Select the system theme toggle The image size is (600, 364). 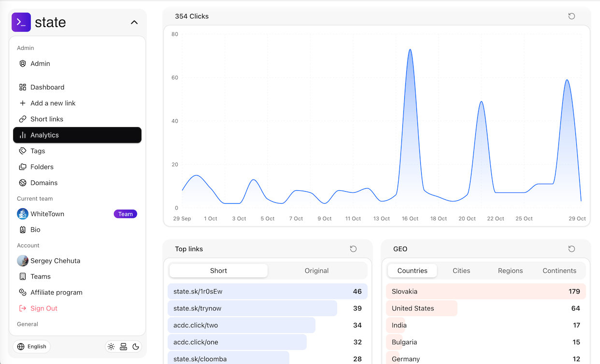click(x=123, y=347)
